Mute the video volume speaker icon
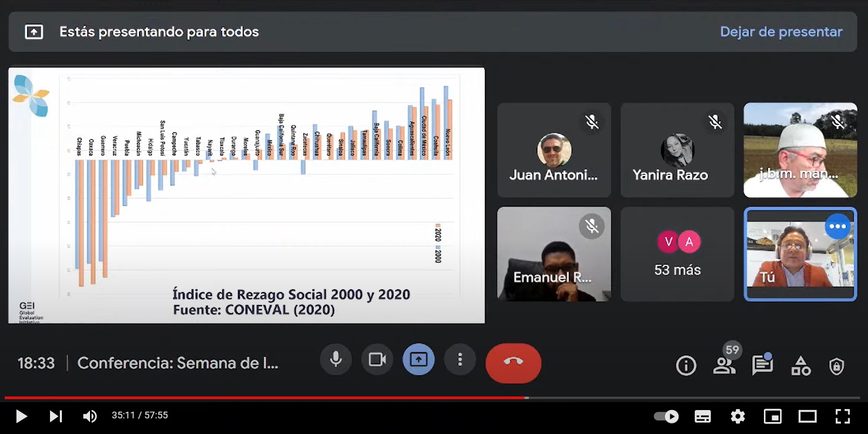This screenshot has width=868, height=434. [90, 416]
